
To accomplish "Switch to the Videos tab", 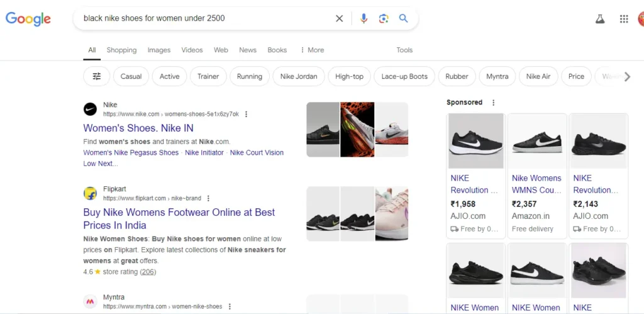I will click(192, 50).
